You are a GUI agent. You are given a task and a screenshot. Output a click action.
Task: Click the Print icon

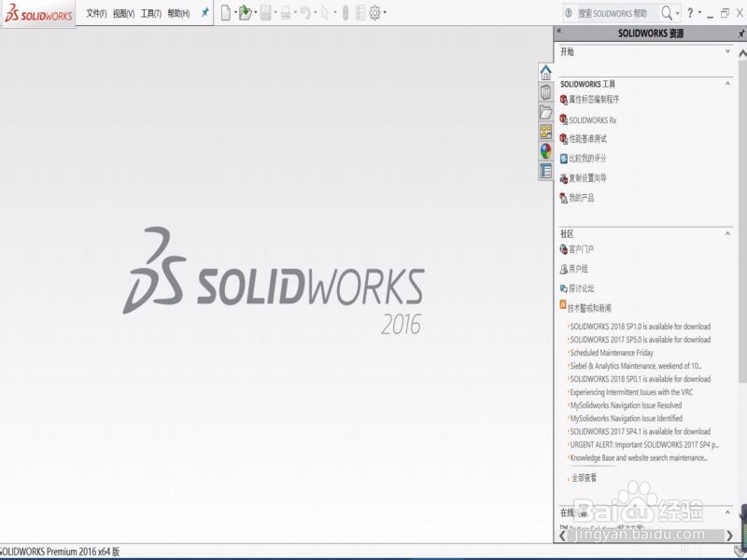click(x=286, y=13)
